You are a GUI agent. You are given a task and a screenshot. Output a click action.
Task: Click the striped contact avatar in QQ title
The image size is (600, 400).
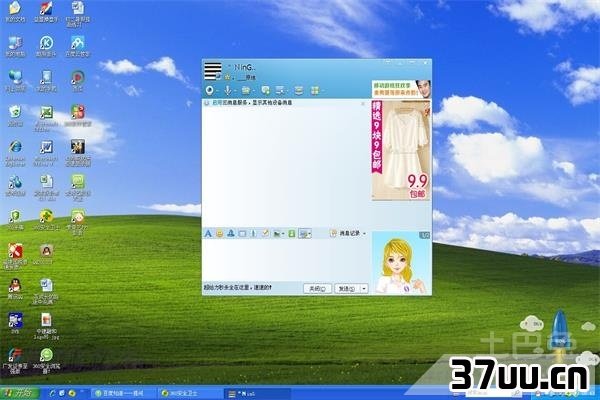click(213, 71)
